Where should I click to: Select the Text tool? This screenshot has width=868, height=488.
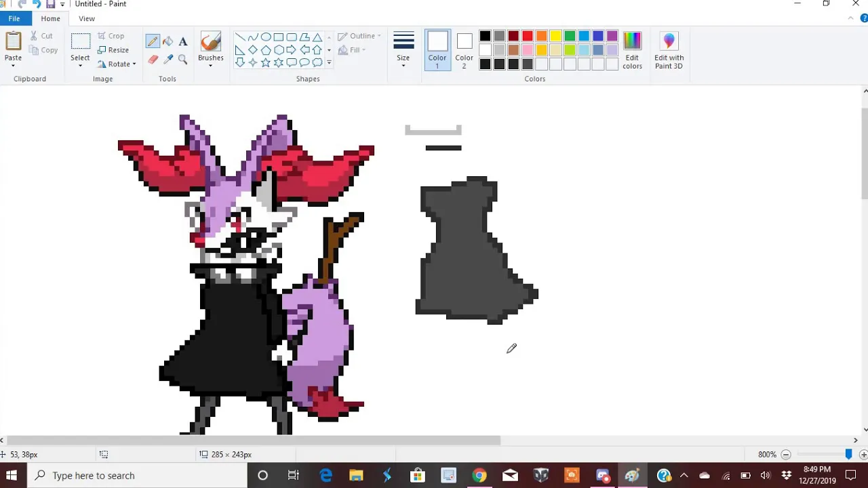pos(182,41)
